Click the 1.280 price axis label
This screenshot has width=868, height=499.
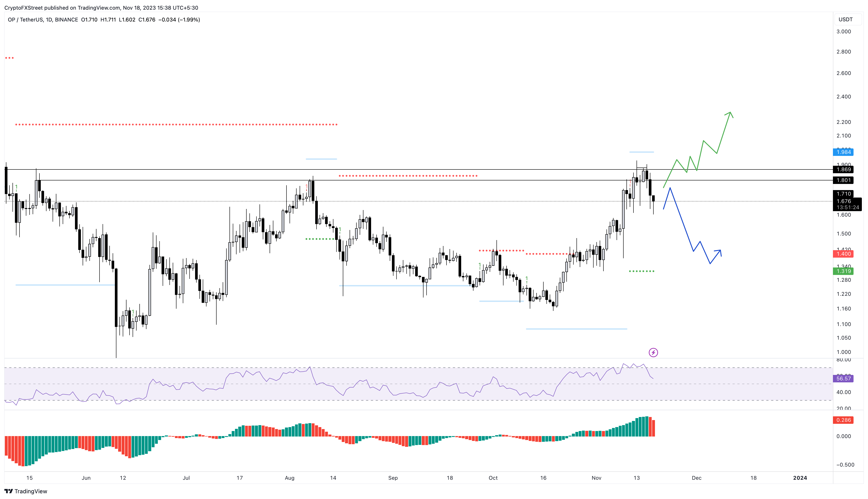pos(844,280)
